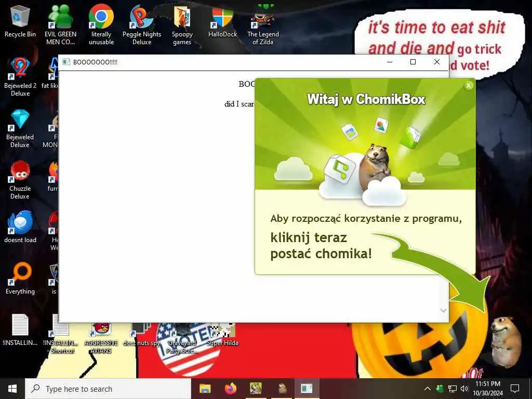The image size is (532, 399).
Task: Click the taskbar search box
Action: (x=108, y=389)
